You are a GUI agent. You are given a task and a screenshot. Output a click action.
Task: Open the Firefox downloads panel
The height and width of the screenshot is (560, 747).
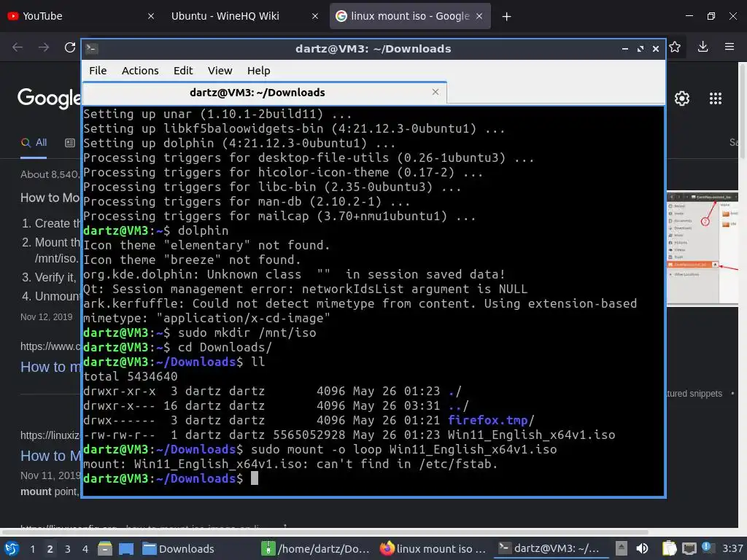point(703,47)
